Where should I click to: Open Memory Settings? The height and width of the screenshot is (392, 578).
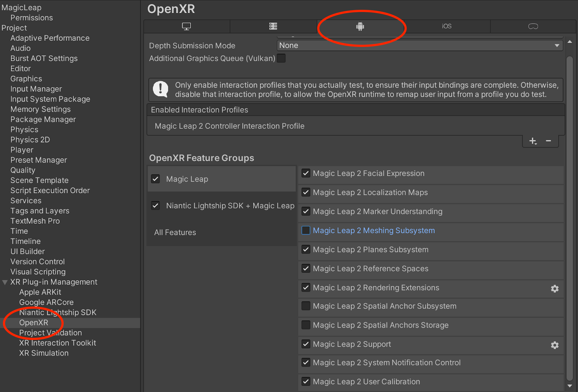[40, 109]
